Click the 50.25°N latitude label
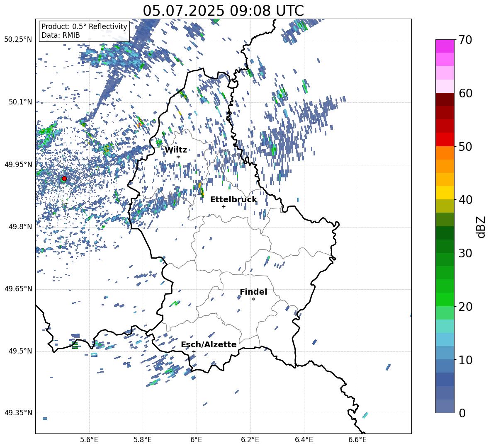Image resolution: width=491 pixels, height=448 pixels. (18, 40)
